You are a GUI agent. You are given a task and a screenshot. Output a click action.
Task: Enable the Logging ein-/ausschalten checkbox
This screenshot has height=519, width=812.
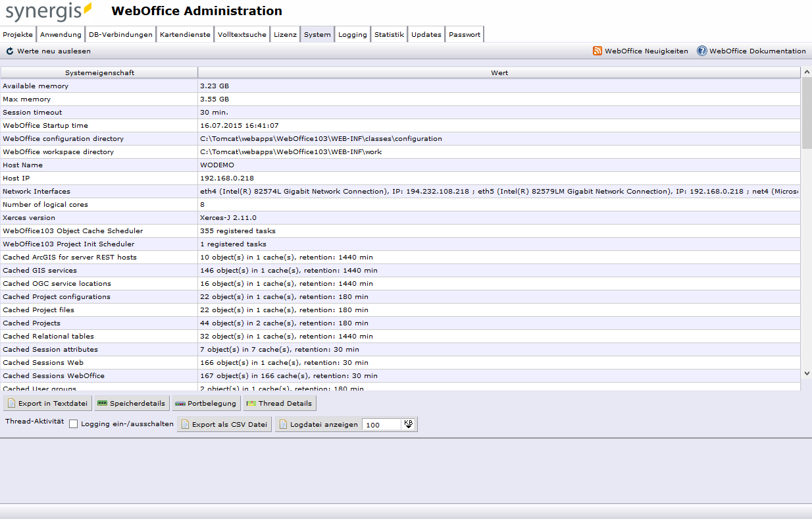point(73,424)
